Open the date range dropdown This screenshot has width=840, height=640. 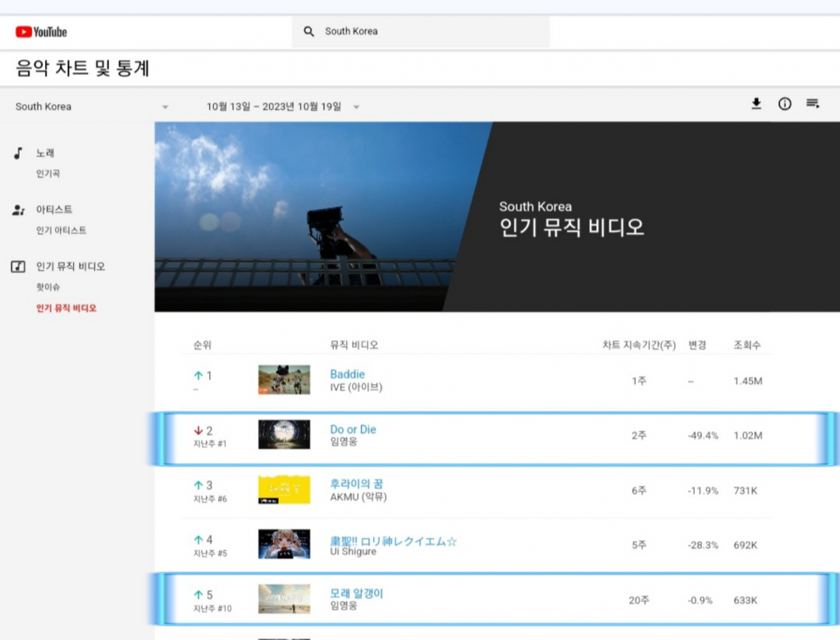356,107
